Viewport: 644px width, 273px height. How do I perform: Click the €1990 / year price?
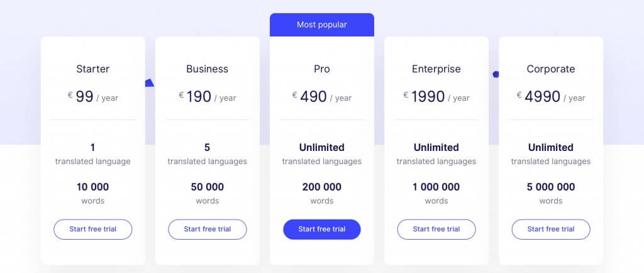[x=436, y=97]
